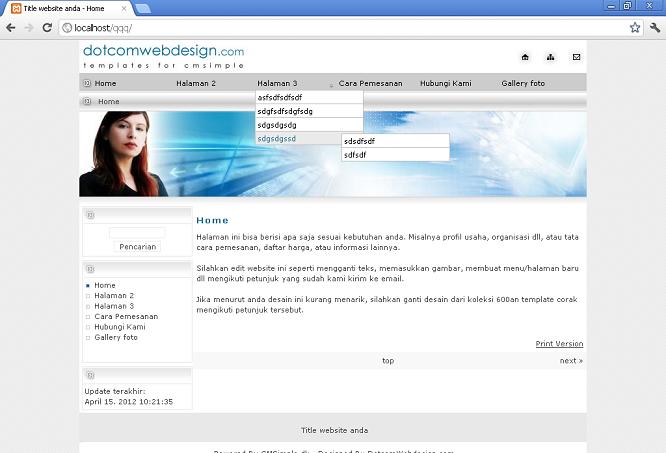Open Halaman 3 in top navigation
The height and width of the screenshot is (453, 666).
[x=277, y=83]
